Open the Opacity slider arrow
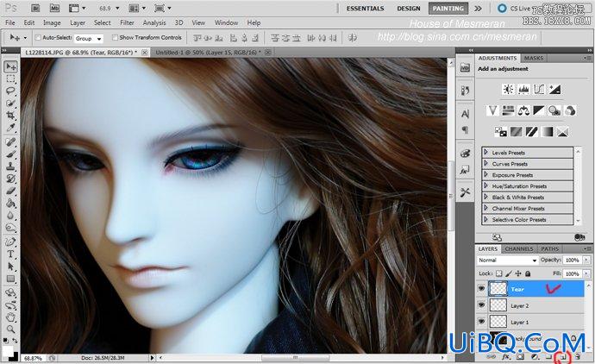Screen dimensions: 595x364 coord(586,260)
